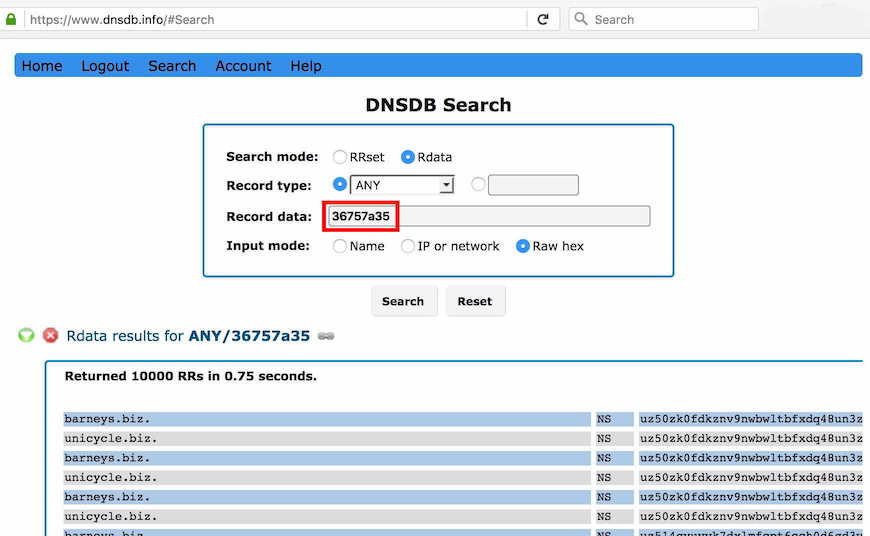Choose IP or network input mode
Viewport: 870px width, 536px height.
pos(408,246)
